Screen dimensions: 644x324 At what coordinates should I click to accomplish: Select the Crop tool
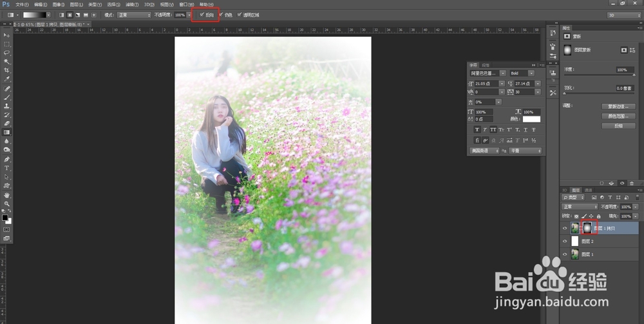pos(6,71)
